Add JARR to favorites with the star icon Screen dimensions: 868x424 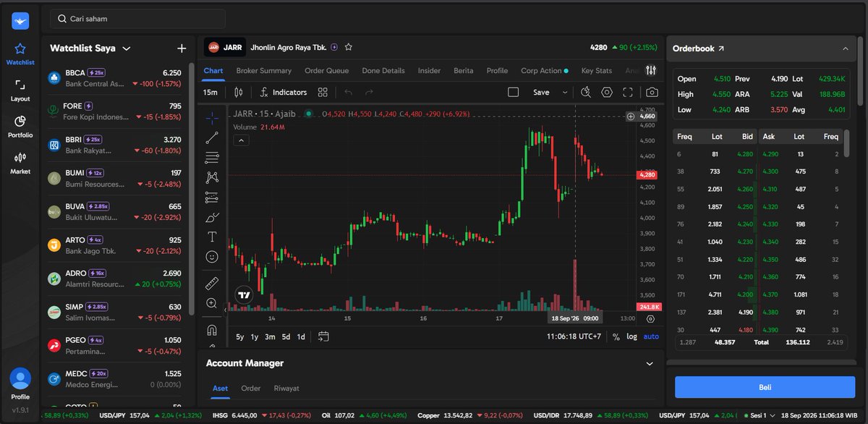(349, 47)
